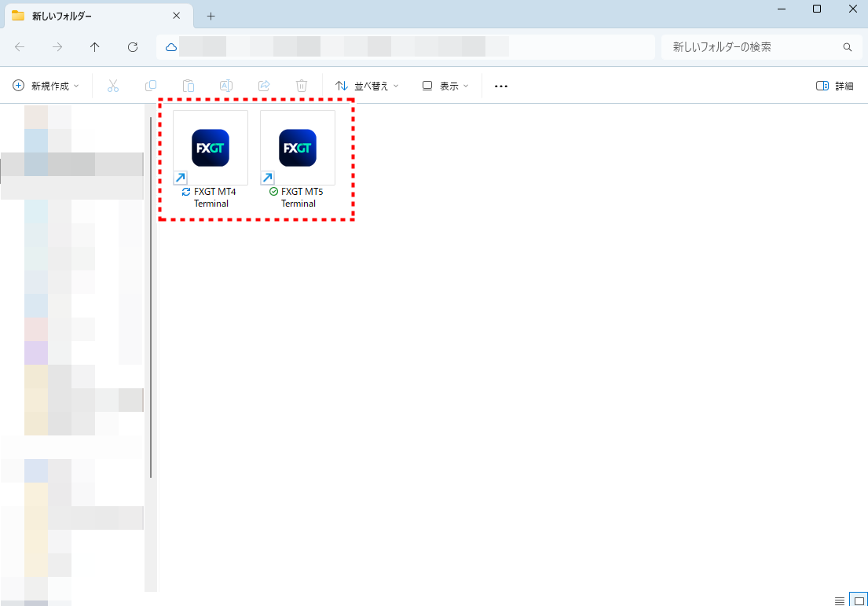Click the Paste clipboard icon
This screenshot has width=868, height=606.
[x=189, y=86]
